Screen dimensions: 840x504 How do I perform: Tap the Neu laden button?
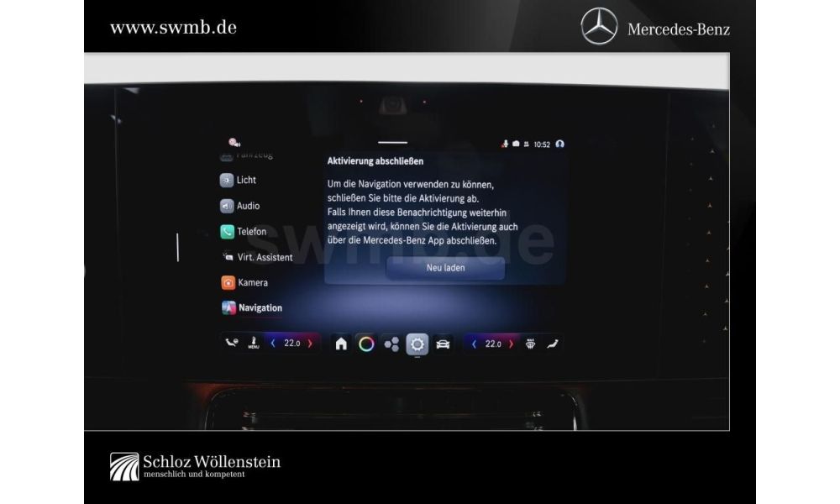click(x=445, y=268)
